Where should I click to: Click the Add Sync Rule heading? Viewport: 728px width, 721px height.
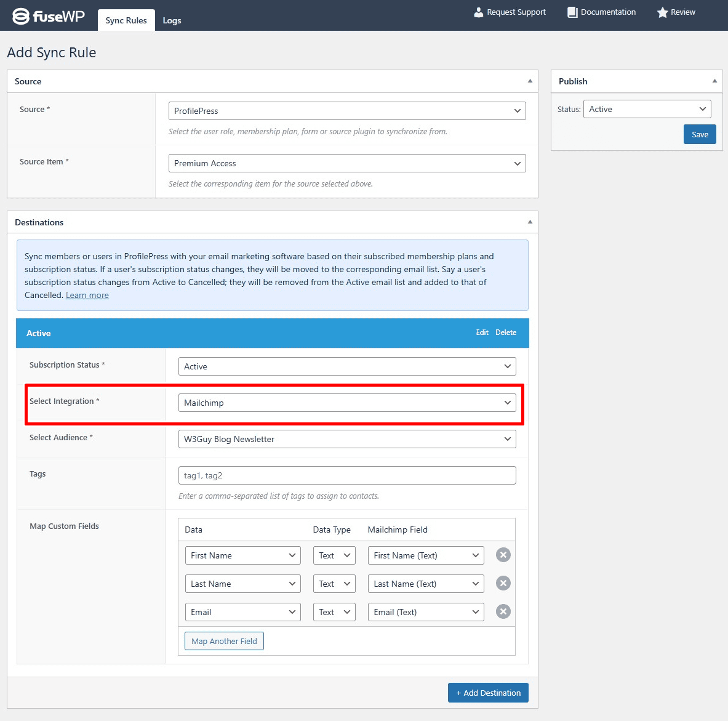coord(52,52)
